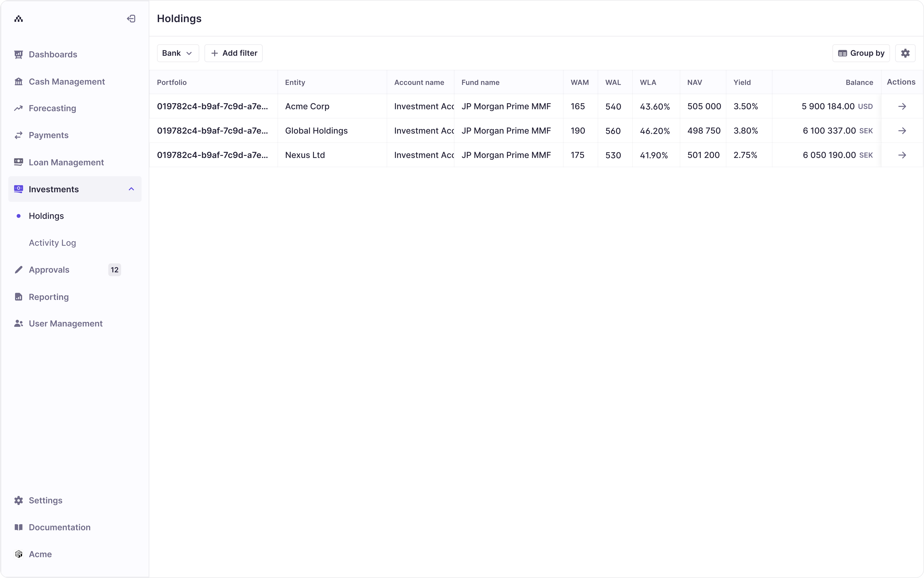Collapse sidebar using the logout-arrow icon
924x578 pixels.
131,19
